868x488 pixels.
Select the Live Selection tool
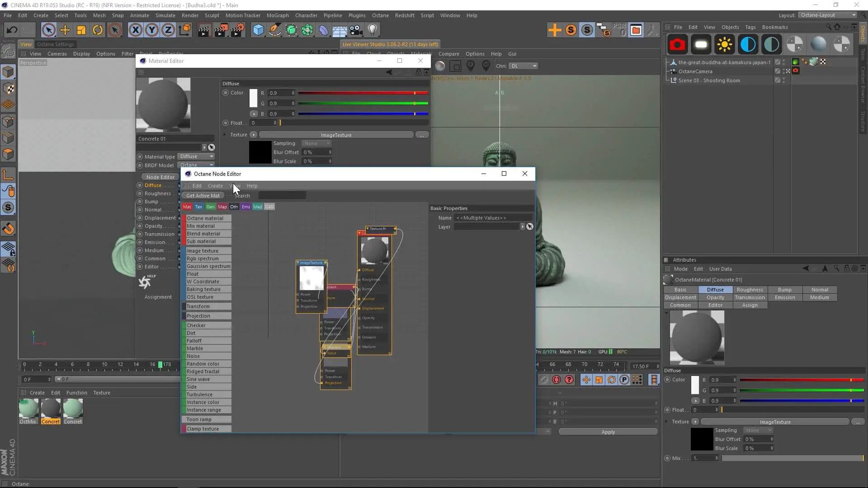48,30
